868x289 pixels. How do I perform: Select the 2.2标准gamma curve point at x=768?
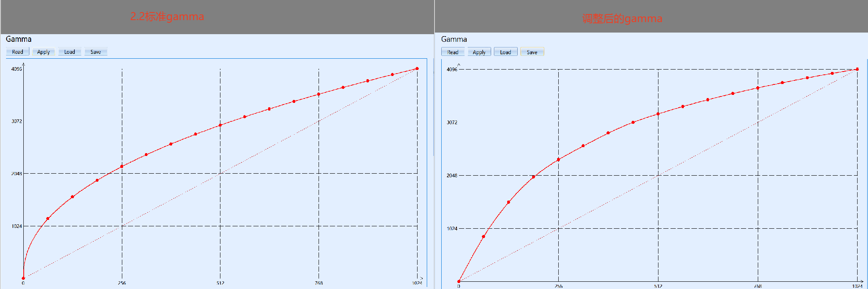(x=319, y=94)
